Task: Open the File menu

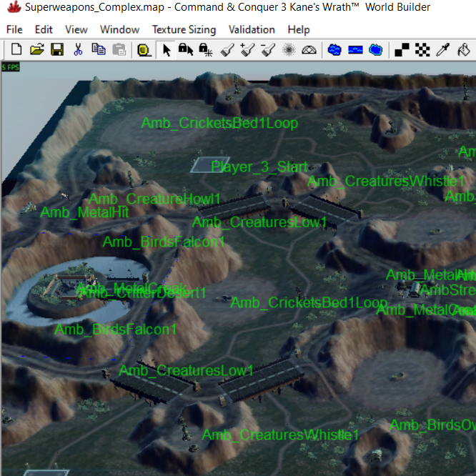Action: coord(14,29)
